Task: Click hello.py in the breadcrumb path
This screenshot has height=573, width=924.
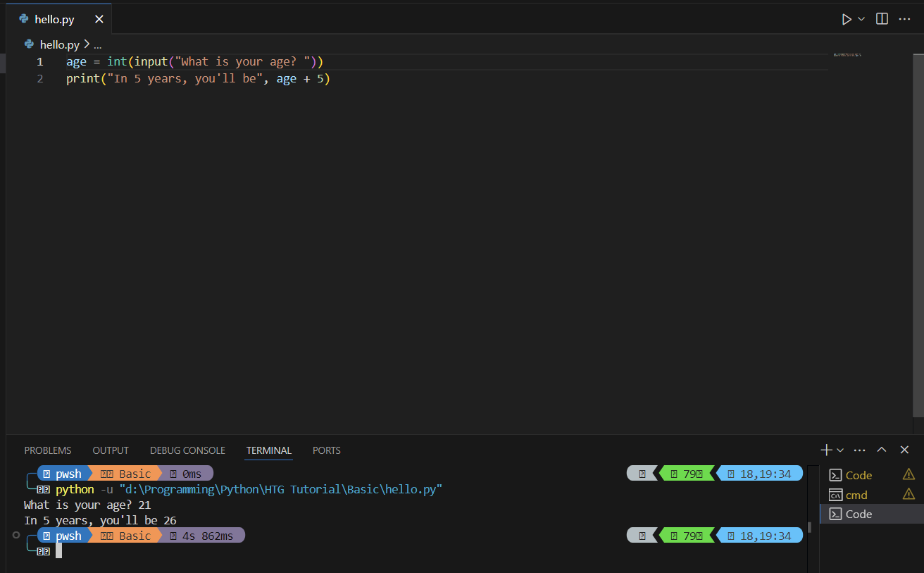Action: [59, 44]
